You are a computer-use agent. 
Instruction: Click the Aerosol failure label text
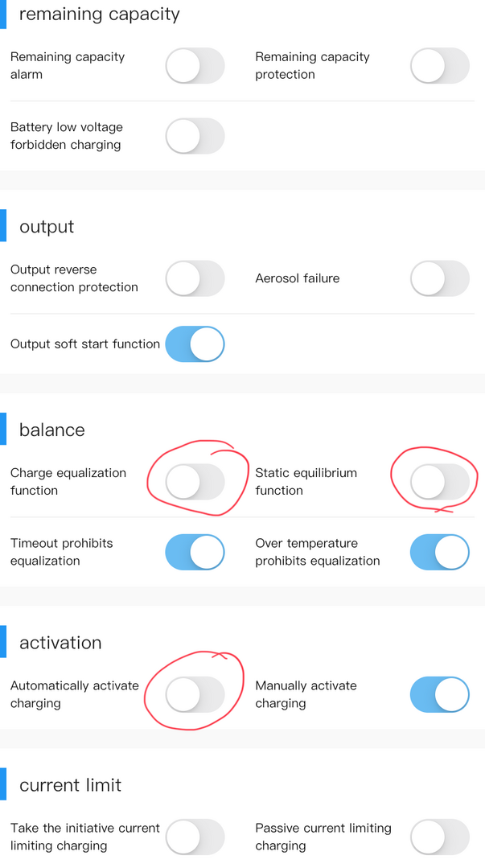click(x=298, y=278)
